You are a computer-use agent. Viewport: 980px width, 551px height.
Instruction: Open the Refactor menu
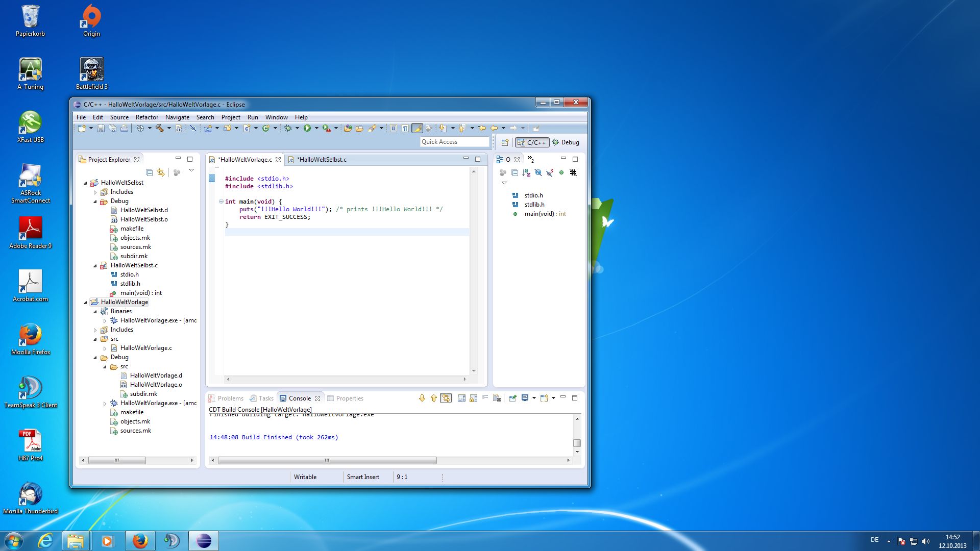[x=147, y=117]
